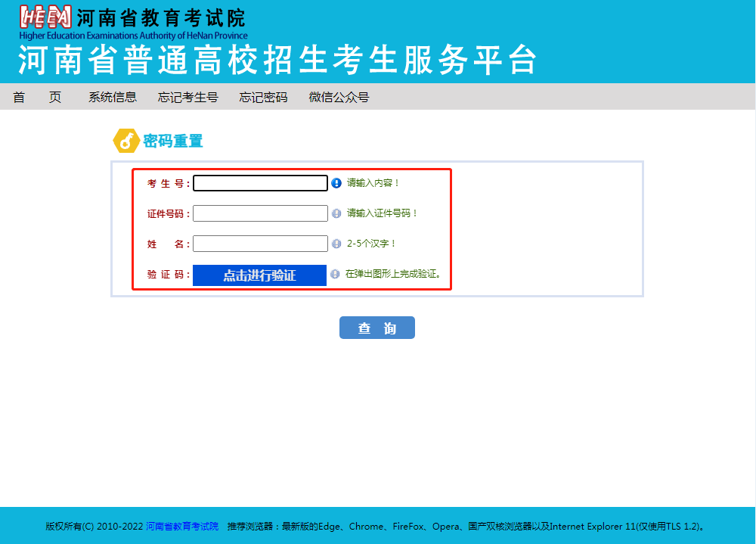
Task: Go to 忘记考生号 page
Action: click(188, 97)
